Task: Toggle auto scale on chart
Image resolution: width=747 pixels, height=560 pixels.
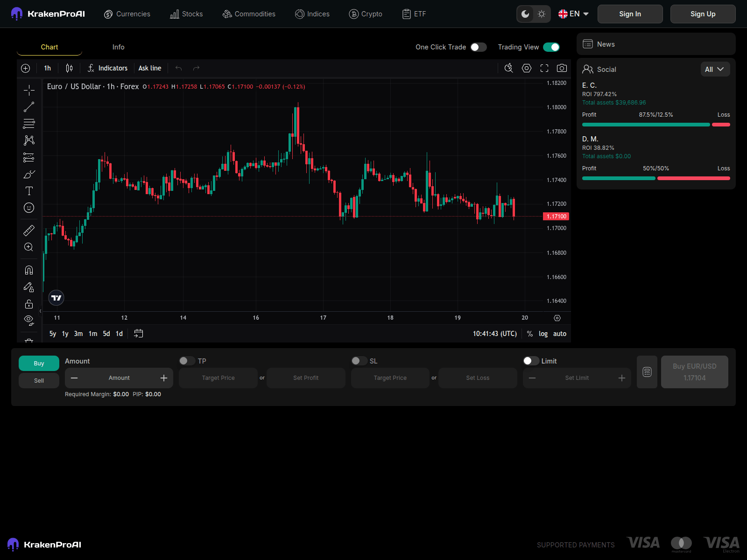Action: (560, 334)
